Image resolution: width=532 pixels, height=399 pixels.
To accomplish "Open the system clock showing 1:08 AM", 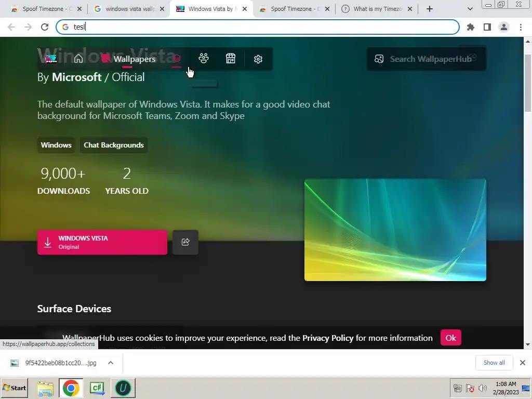I will (506, 388).
